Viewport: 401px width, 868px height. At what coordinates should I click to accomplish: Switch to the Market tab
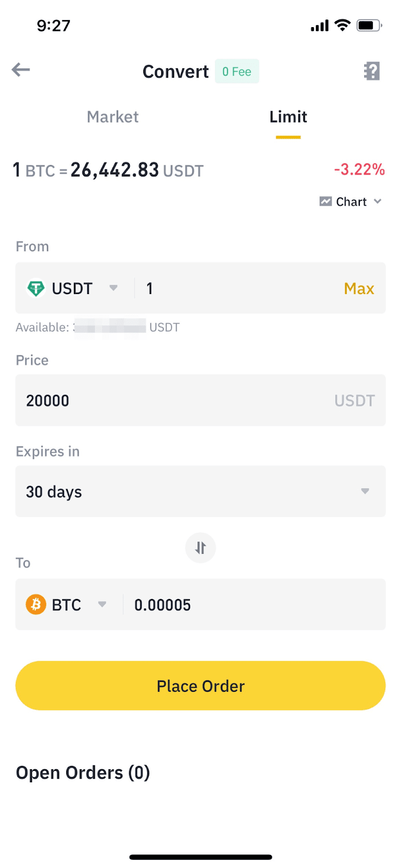(x=112, y=117)
